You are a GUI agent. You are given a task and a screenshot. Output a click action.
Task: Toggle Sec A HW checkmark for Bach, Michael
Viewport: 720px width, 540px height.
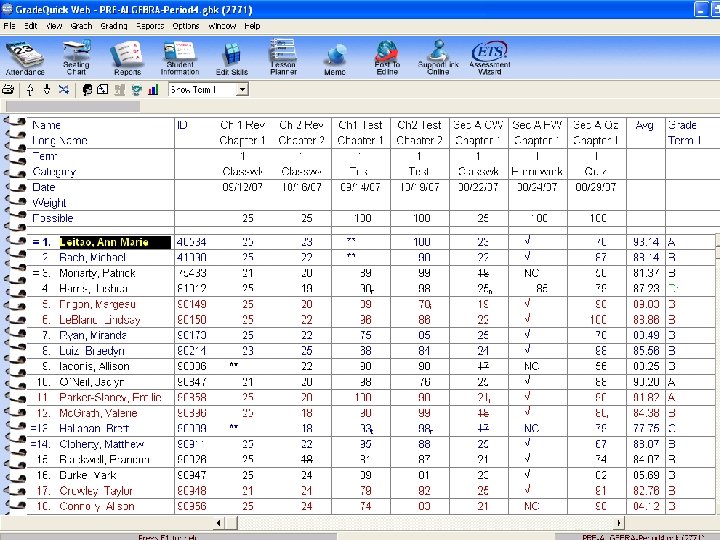coord(527,257)
